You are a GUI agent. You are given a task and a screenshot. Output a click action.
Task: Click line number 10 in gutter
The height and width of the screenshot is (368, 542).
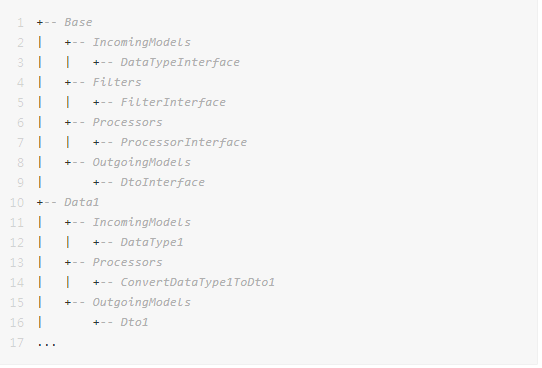(x=17, y=203)
